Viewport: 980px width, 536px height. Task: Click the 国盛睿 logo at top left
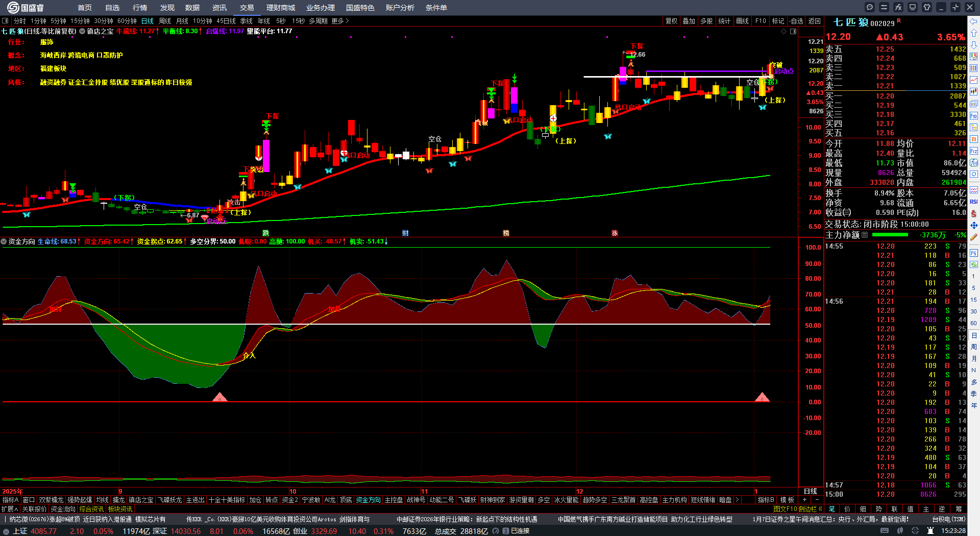click(x=26, y=8)
